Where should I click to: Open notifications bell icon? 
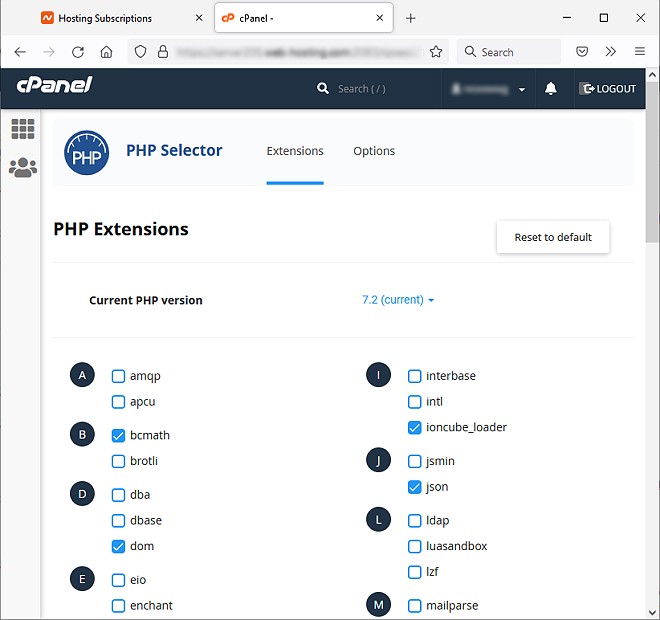click(551, 88)
